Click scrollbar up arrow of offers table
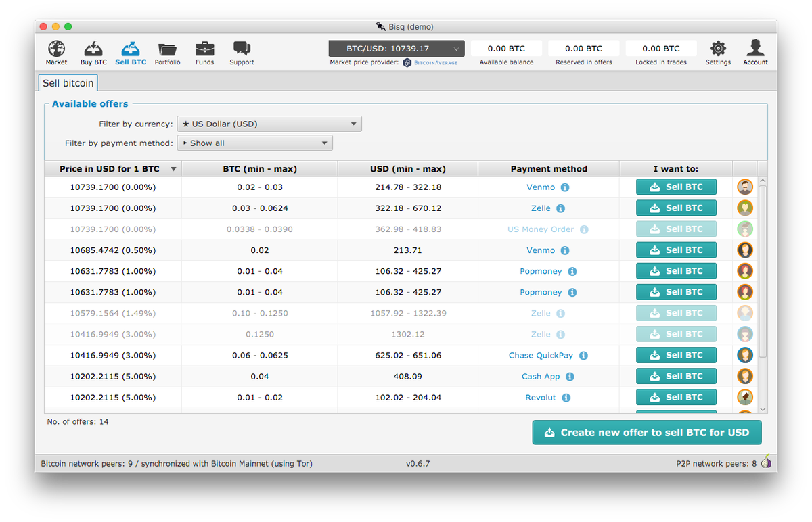812x522 pixels. pos(763,182)
